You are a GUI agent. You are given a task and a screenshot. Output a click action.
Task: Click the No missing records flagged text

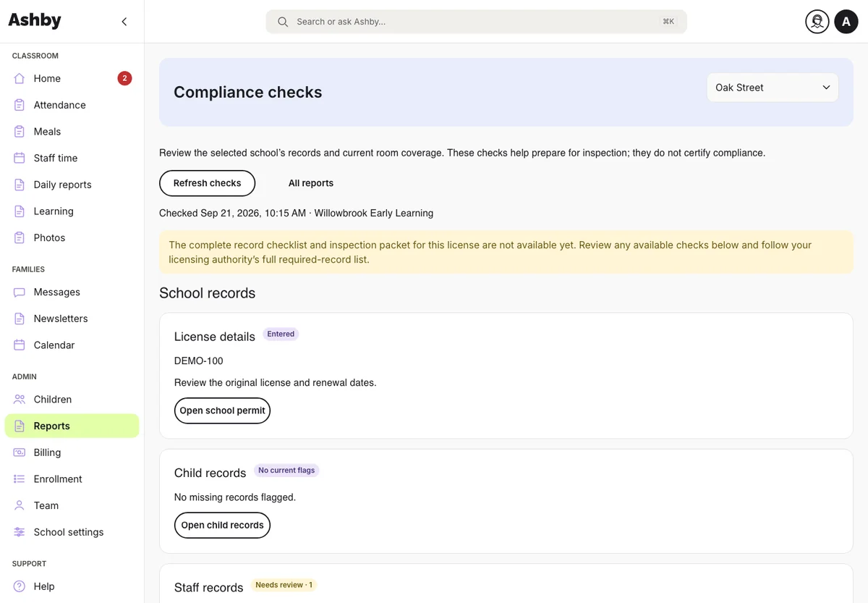point(235,497)
